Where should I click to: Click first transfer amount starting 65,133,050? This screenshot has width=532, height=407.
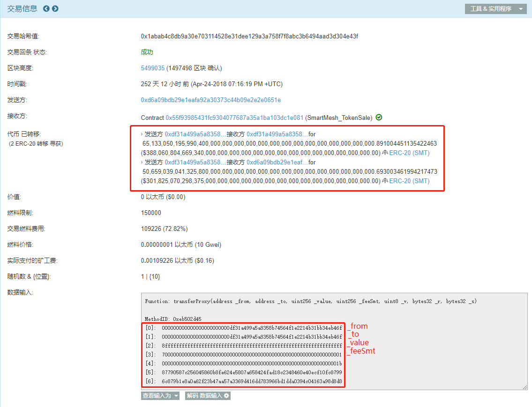pyautogui.click(x=289, y=144)
